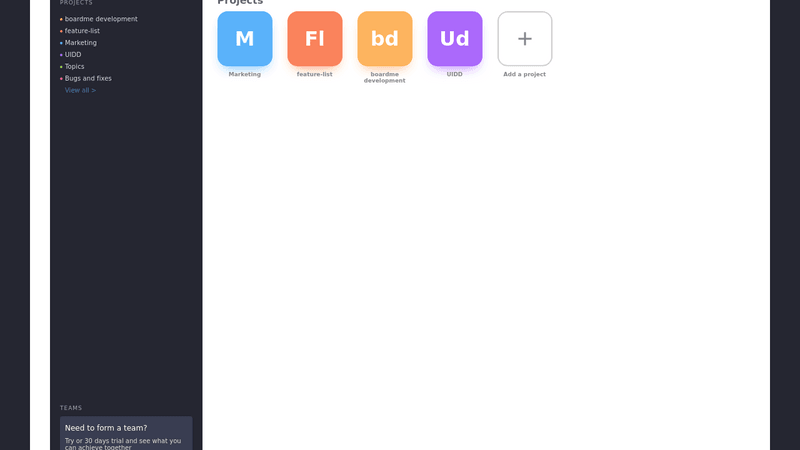
Task: Select boardme development in the sidebar
Action: [x=101, y=19]
